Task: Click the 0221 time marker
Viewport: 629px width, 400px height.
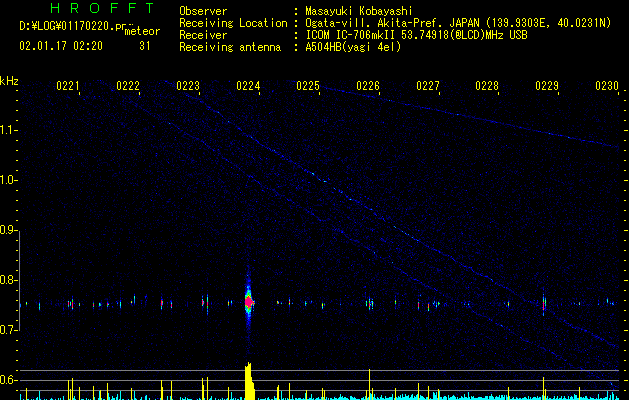Action: (x=67, y=86)
